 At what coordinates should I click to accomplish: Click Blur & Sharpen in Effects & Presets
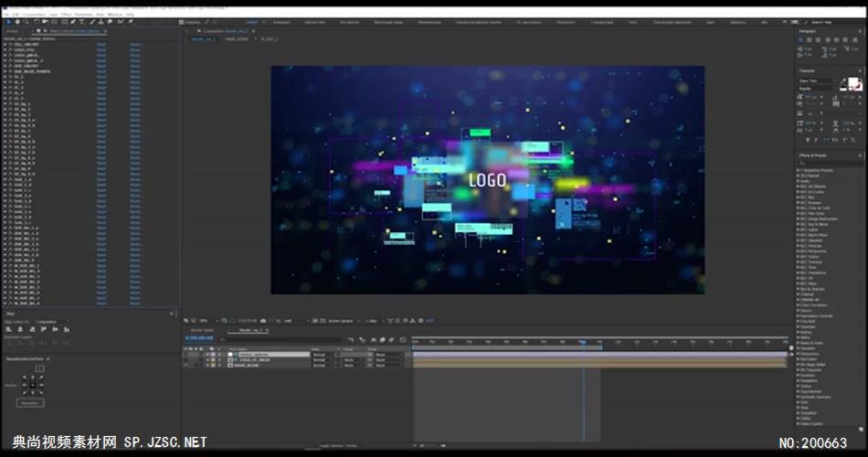coord(812,289)
